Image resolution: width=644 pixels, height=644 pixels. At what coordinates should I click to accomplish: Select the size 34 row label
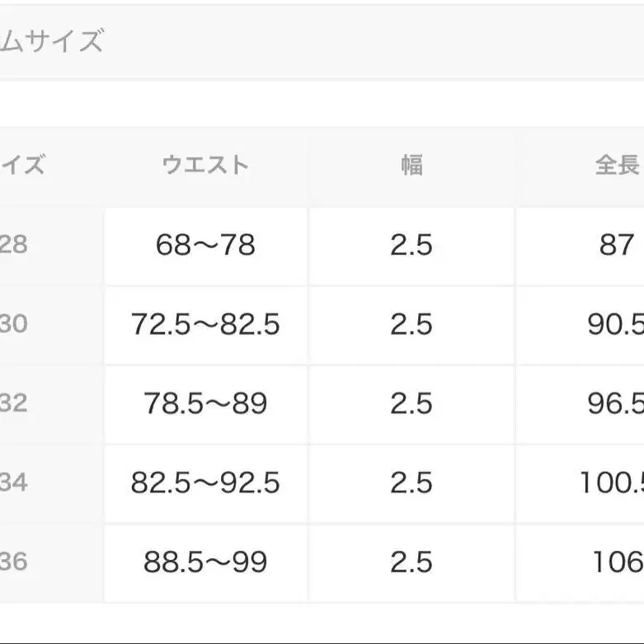click(14, 482)
